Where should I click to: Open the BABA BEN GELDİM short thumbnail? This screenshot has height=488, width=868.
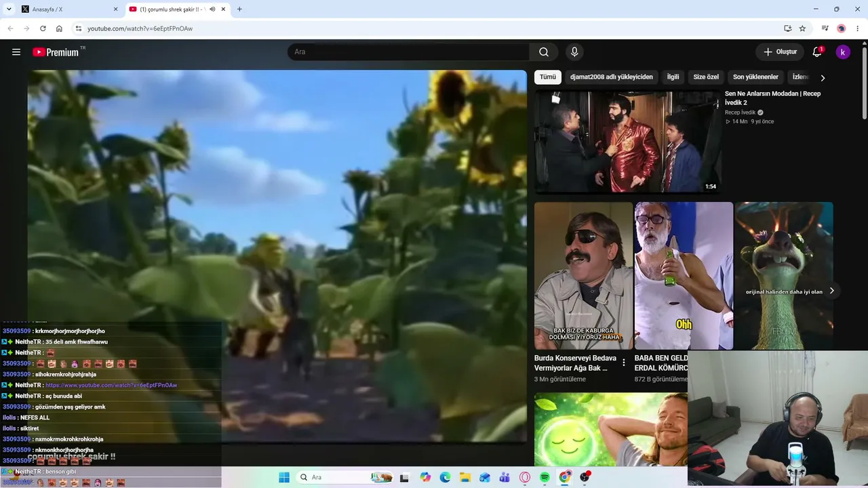pos(684,276)
